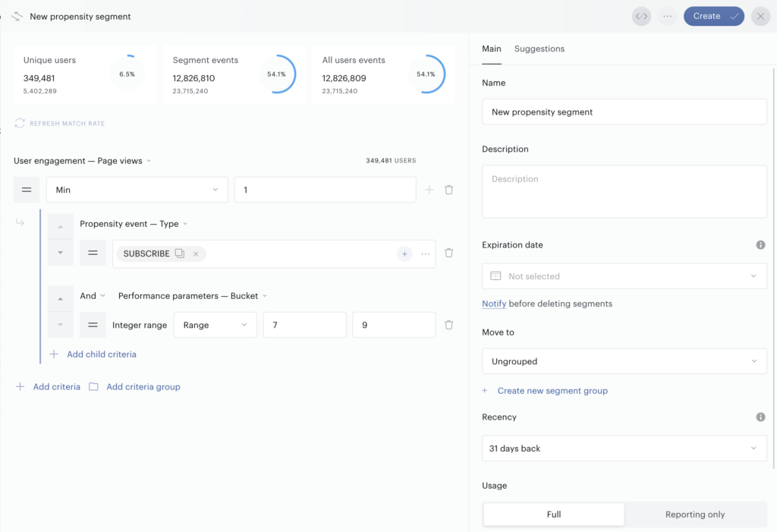Image resolution: width=777 pixels, height=532 pixels.
Task: Click Add criteria link
Action: (48, 387)
